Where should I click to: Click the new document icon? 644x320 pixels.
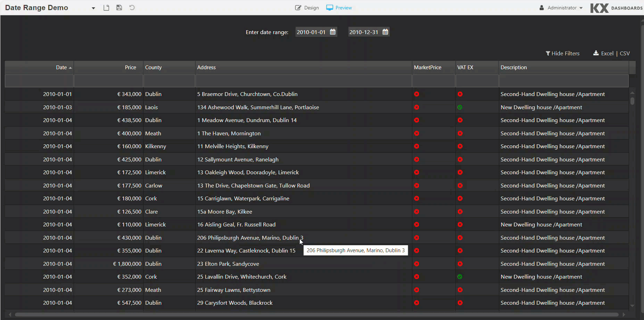tap(106, 8)
